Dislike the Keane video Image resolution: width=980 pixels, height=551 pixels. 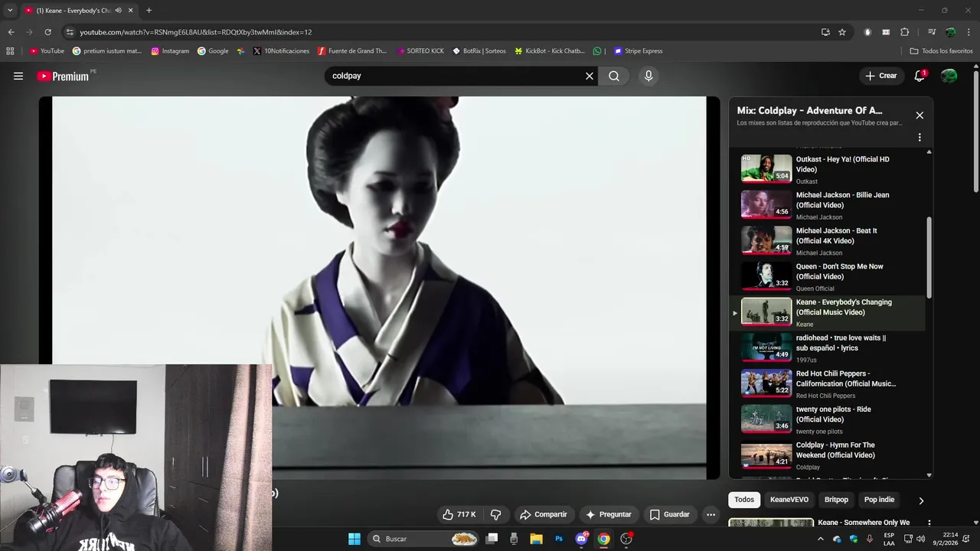pos(495,514)
